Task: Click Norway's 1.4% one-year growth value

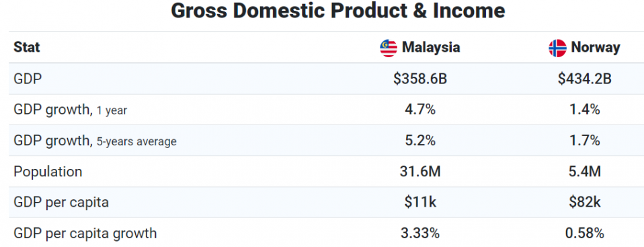Action: coord(584,110)
